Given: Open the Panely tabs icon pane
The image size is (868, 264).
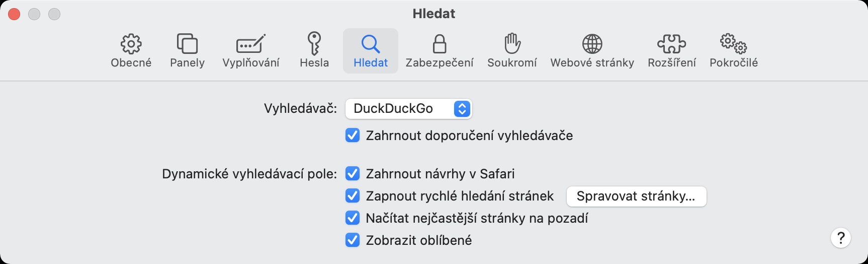Looking at the screenshot, I should coord(187,45).
